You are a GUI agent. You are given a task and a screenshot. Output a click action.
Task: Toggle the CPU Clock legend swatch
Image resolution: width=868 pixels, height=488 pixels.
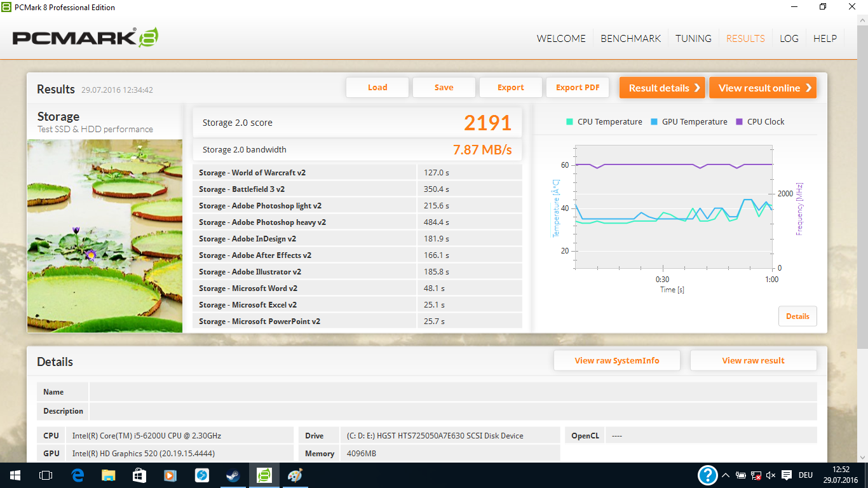tap(740, 122)
